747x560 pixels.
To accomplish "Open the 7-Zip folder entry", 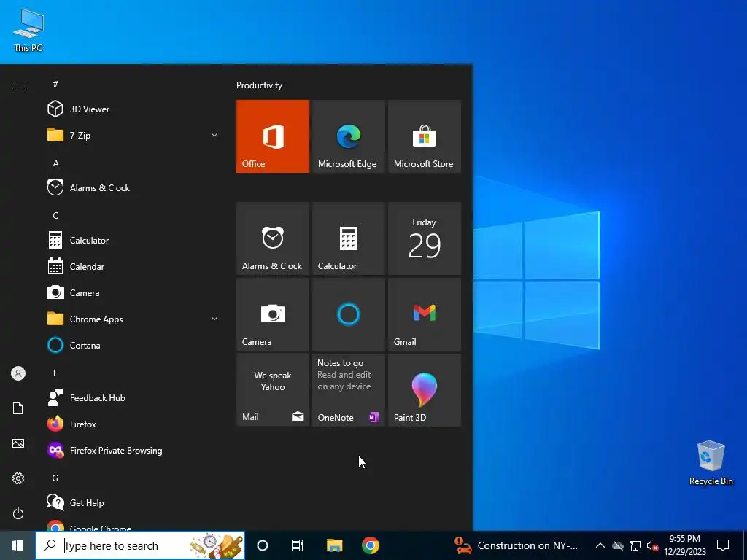I will [133, 135].
